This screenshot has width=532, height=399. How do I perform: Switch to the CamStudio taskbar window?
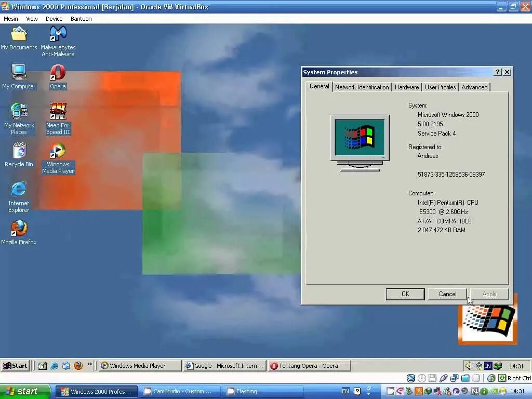tap(179, 391)
